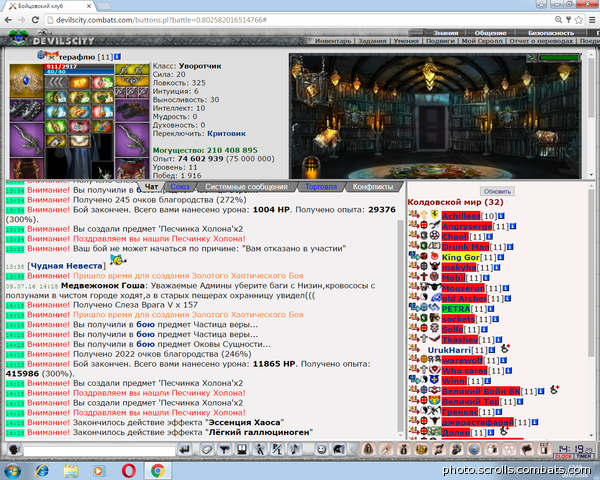Click the leather gloves equipment slot
The image size is (600, 480).
click(132, 110)
